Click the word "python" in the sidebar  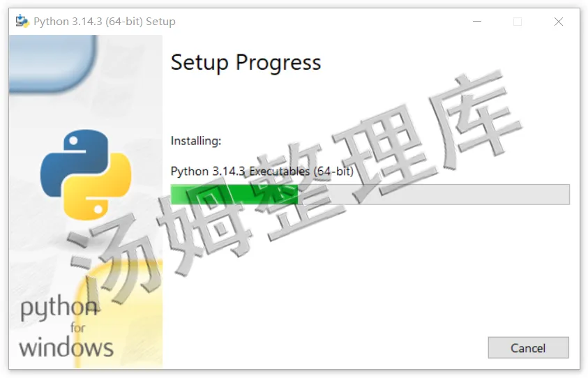coord(59,308)
